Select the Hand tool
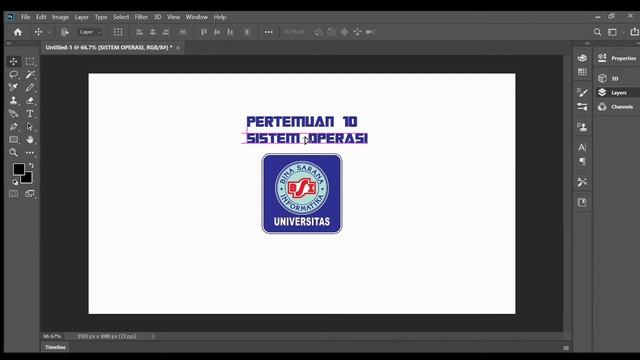The image size is (640, 360). click(30, 140)
